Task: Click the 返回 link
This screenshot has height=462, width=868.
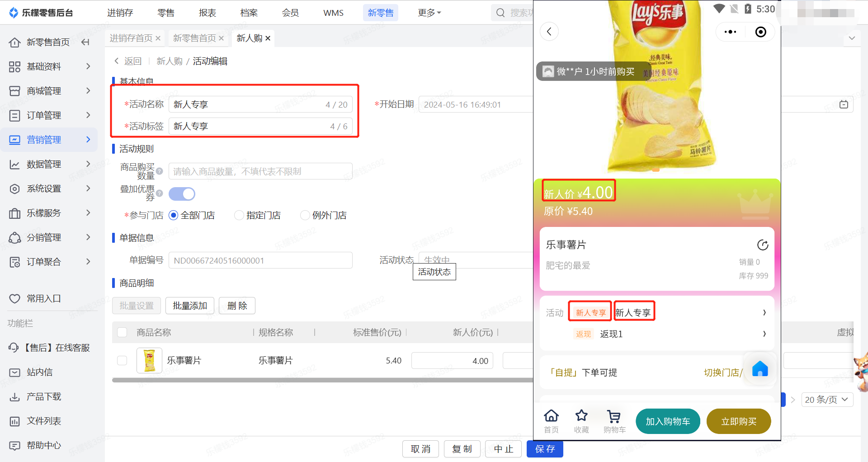Action: tap(128, 61)
